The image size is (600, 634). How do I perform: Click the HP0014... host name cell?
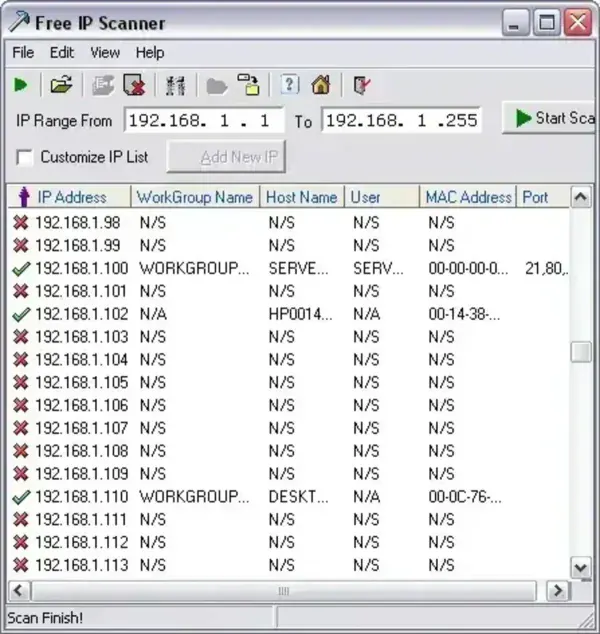[x=301, y=314]
